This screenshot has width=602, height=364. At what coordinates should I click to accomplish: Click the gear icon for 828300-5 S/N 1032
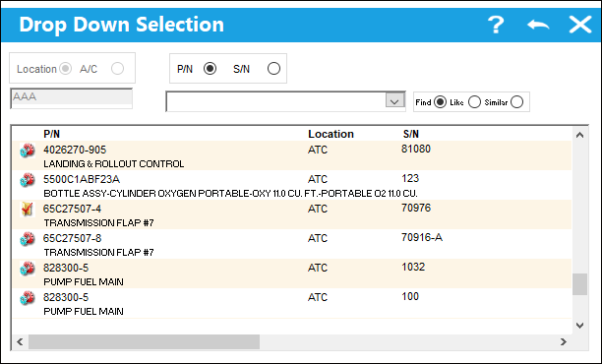tap(28, 269)
